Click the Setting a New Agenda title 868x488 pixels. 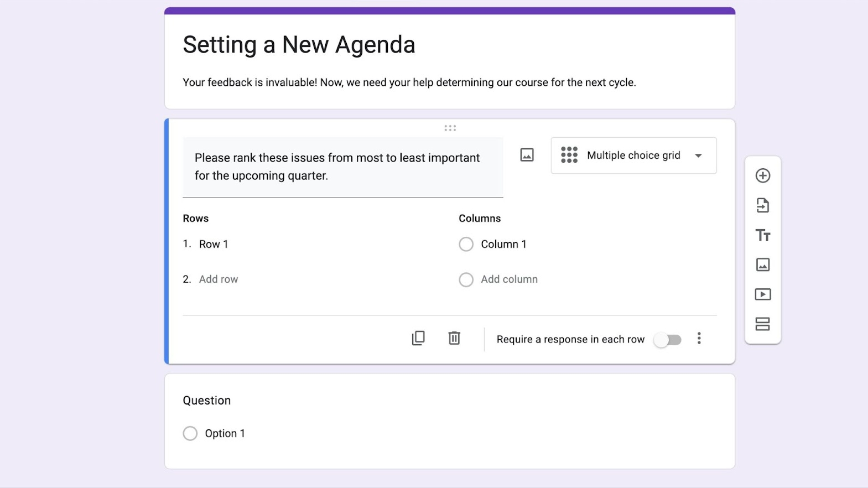click(x=299, y=45)
